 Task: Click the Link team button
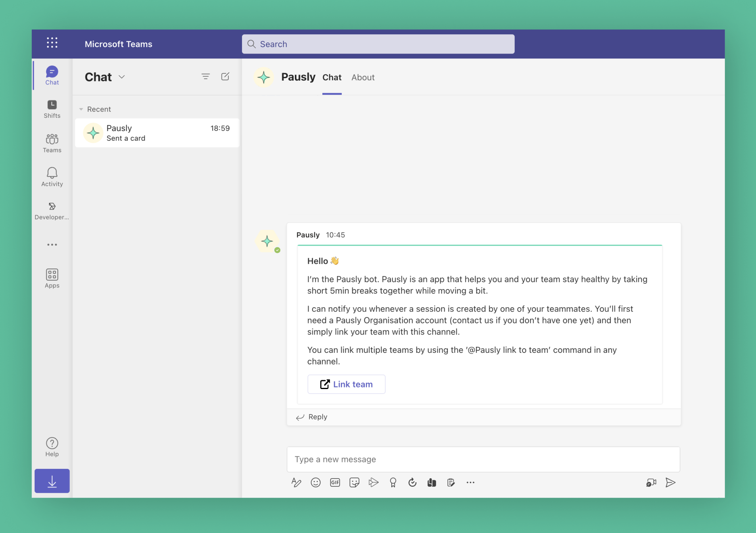click(x=347, y=384)
